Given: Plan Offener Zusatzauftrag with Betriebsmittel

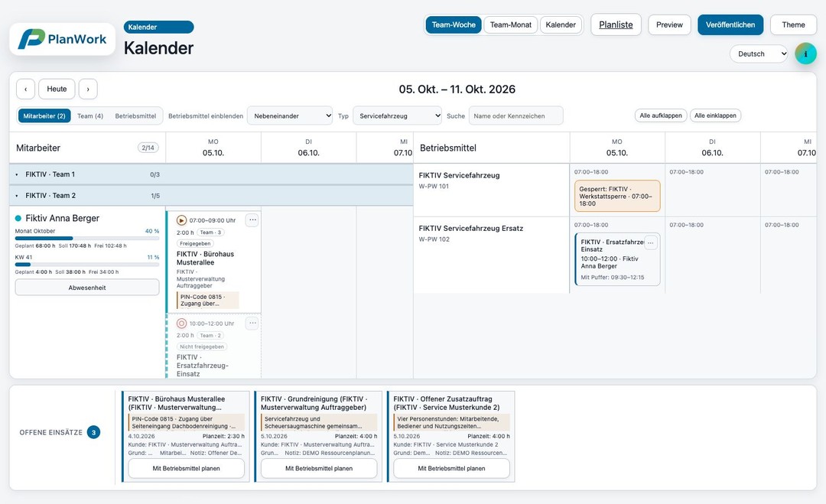Looking at the screenshot, I should (451, 468).
